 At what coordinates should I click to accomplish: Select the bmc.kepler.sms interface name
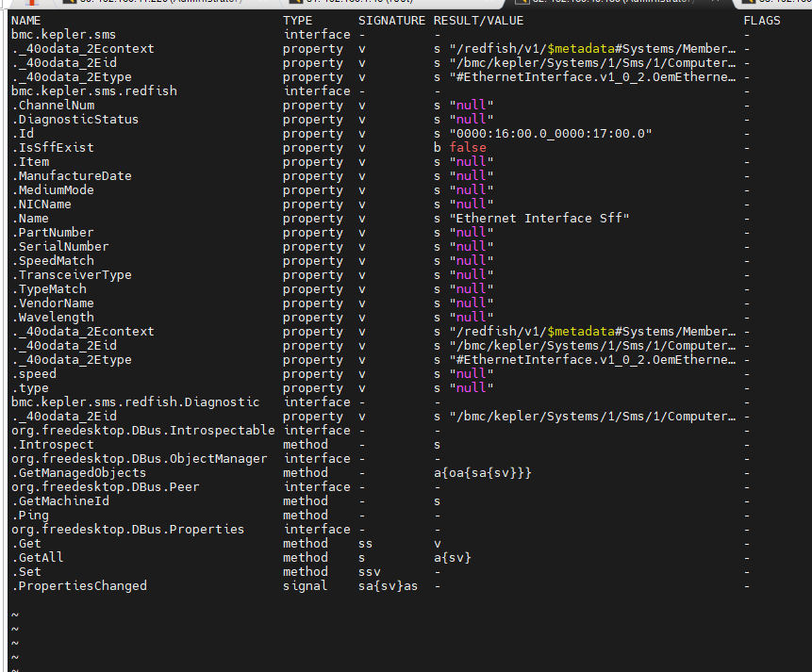pyautogui.click(x=64, y=35)
